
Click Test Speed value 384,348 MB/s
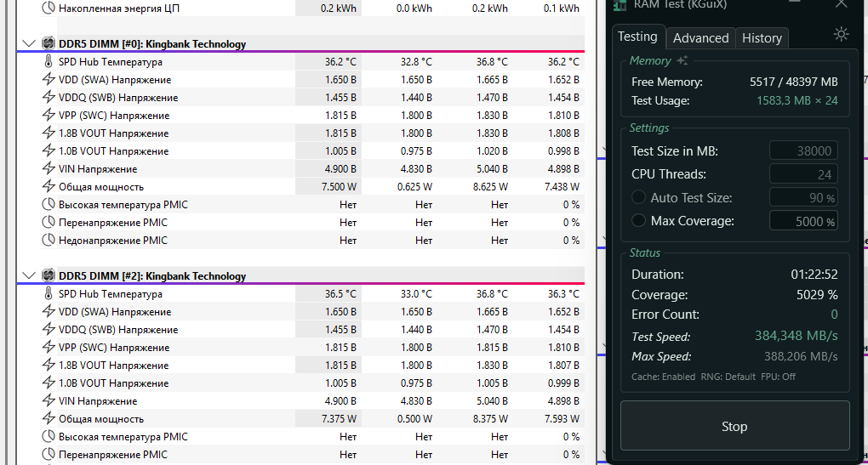click(796, 336)
